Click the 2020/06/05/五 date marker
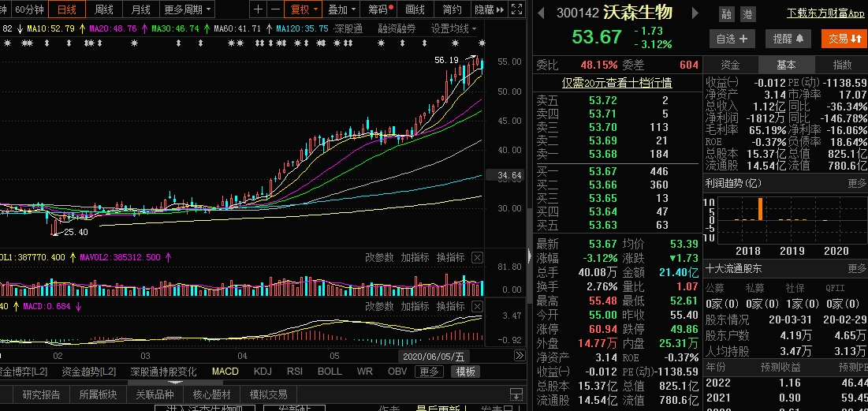This screenshot has width=868, height=411. 434,356
